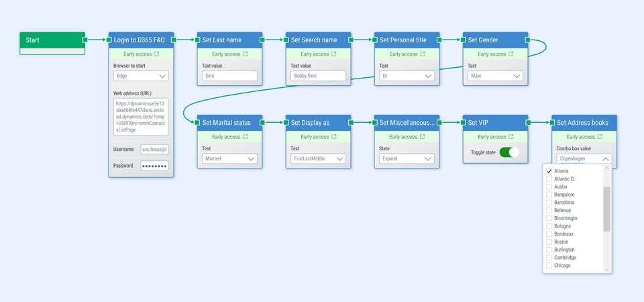Open the Browser to start Edge dropdown
This screenshot has width=644, height=302.
141,76
